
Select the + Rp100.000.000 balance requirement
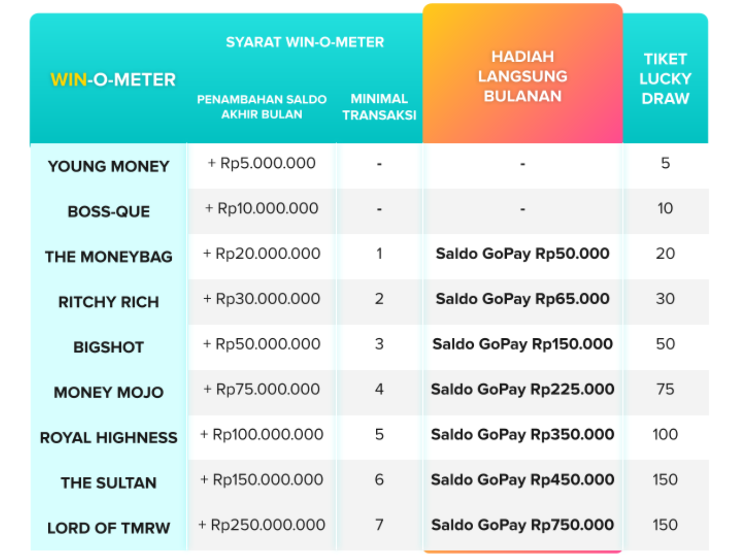pos(262,435)
